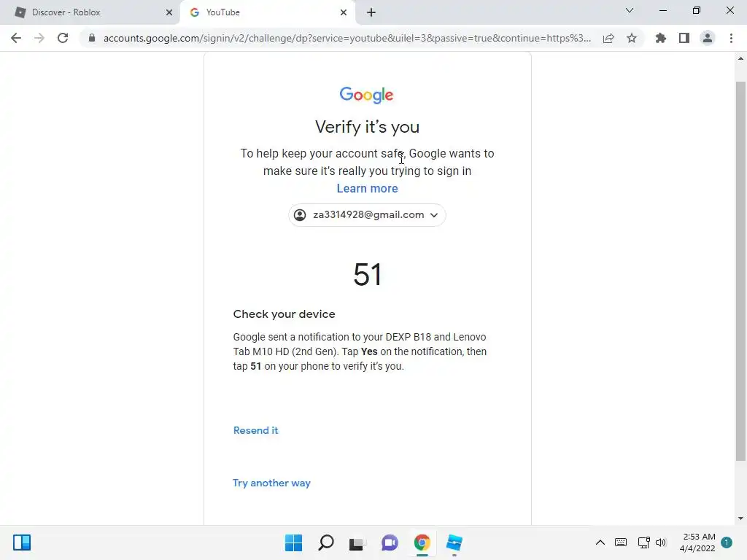Click the address bar URL

(347, 38)
